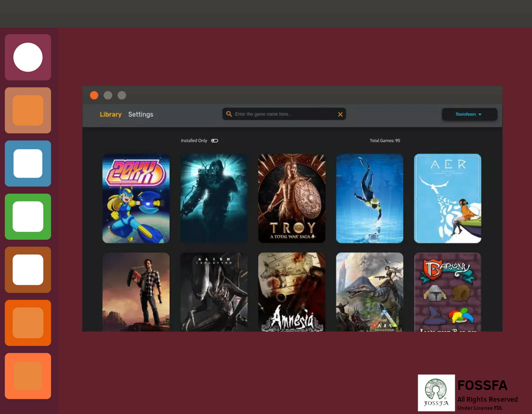Click the search magnifier icon
Image resolution: width=532 pixels, height=414 pixels.
point(229,114)
